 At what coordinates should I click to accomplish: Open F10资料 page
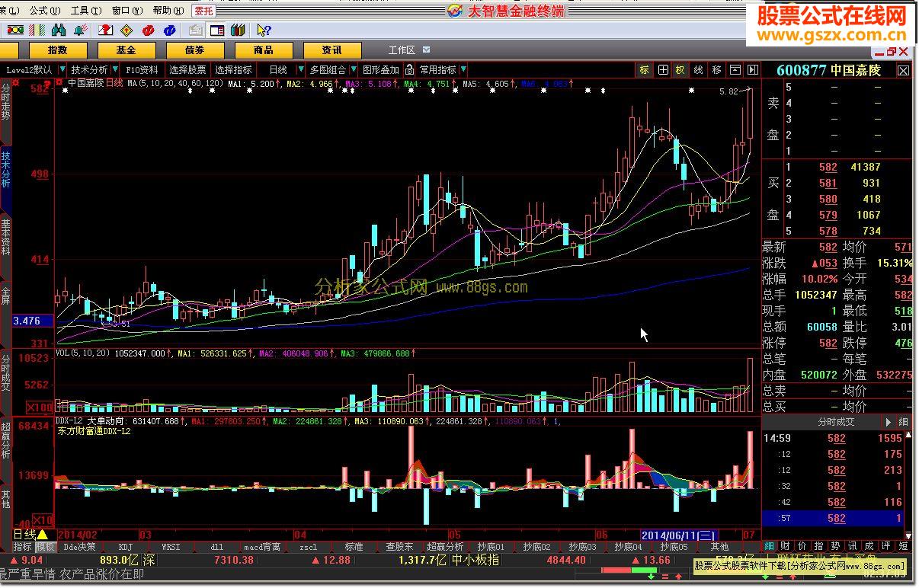pyautogui.click(x=142, y=70)
